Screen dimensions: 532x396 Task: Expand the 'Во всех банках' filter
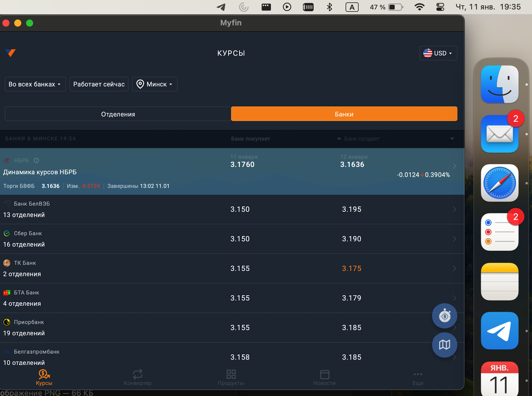point(35,84)
